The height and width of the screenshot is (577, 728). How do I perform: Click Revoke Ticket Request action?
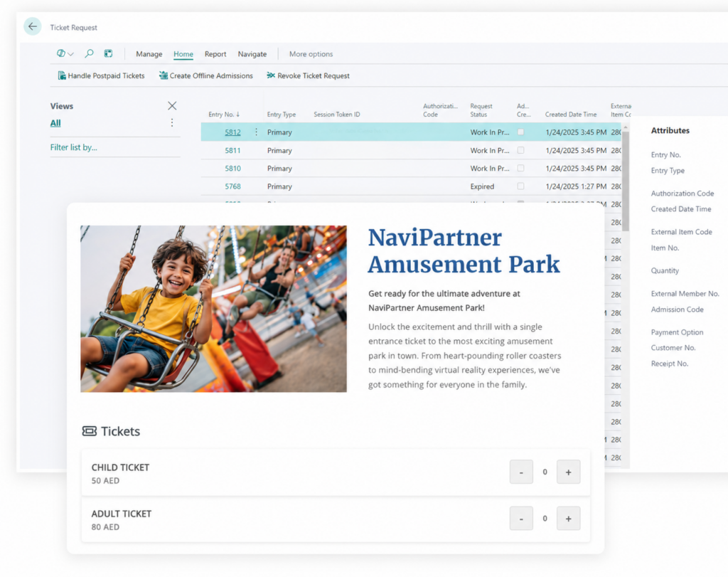click(309, 75)
